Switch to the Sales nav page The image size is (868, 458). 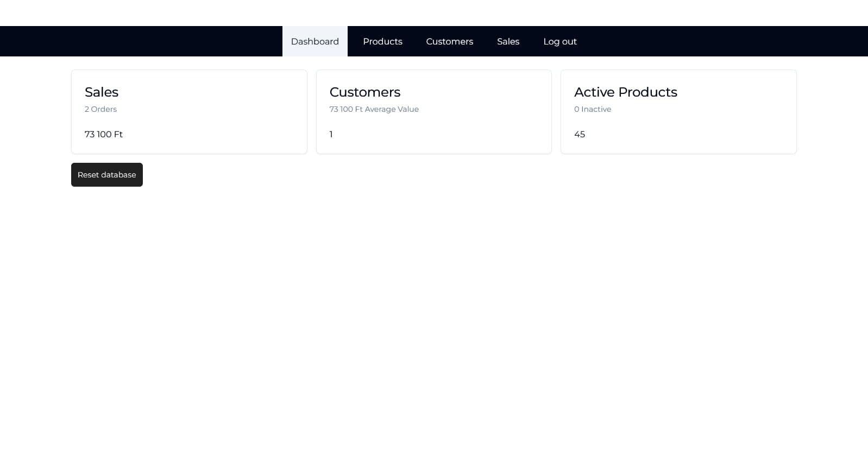(x=508, y=41)
